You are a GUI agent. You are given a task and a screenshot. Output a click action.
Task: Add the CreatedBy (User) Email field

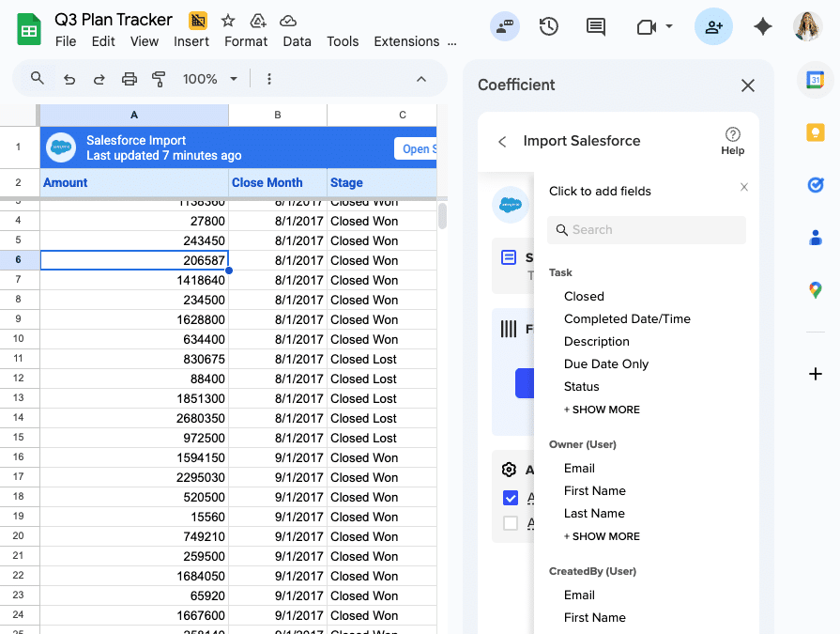click(579, 595)
